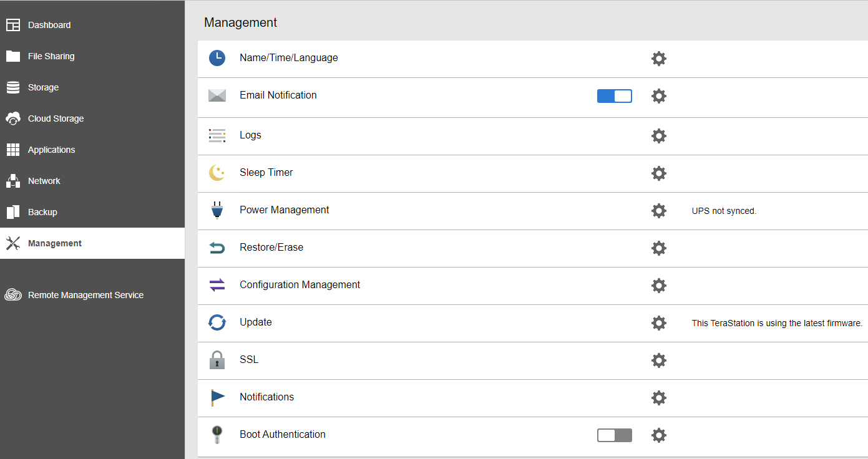Click the Boot Authentication gear icon

658,435
